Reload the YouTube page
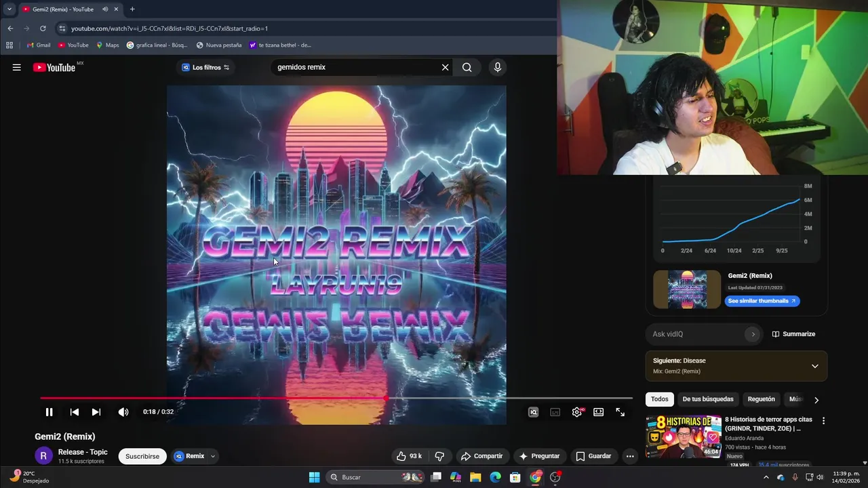 point(43,28)
